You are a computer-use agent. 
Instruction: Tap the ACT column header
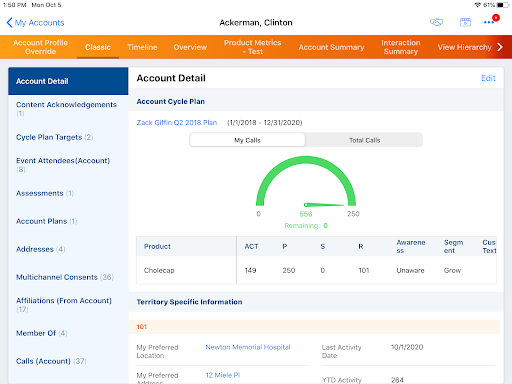pos(251,246)
